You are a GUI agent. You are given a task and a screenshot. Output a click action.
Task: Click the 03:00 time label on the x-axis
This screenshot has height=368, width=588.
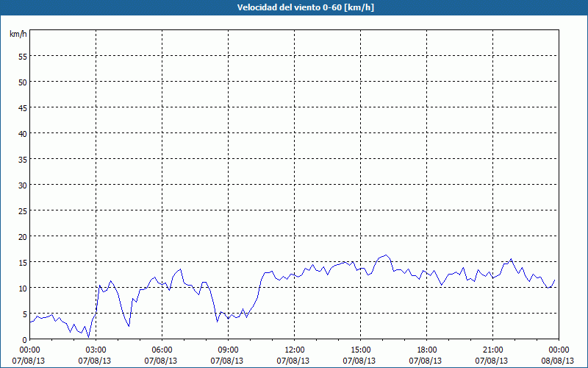(96, 350)
